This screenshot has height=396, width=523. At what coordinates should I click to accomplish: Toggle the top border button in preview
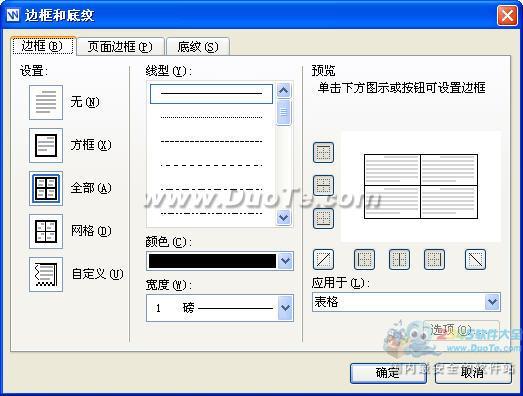323,152
